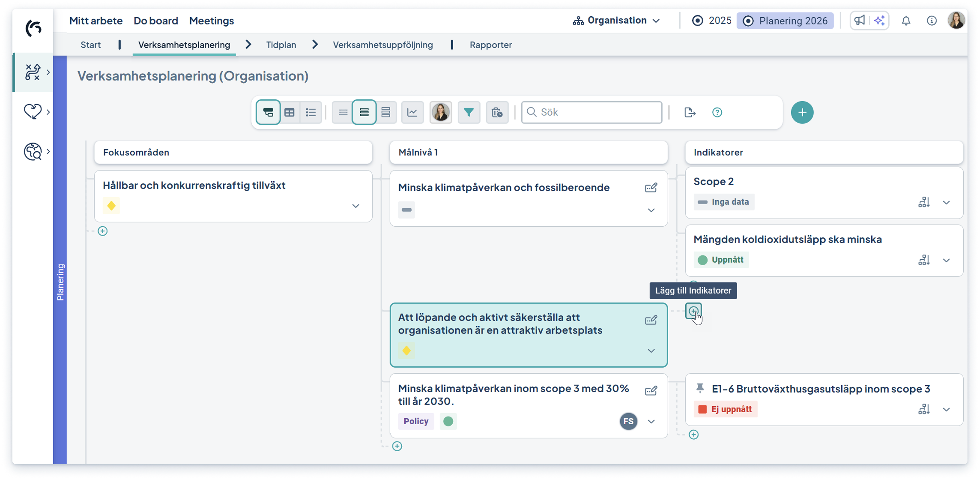The width and height of the screenshot is (980, 480).
Task: Filter cards with the funnel icon
Action: point(469,112)
